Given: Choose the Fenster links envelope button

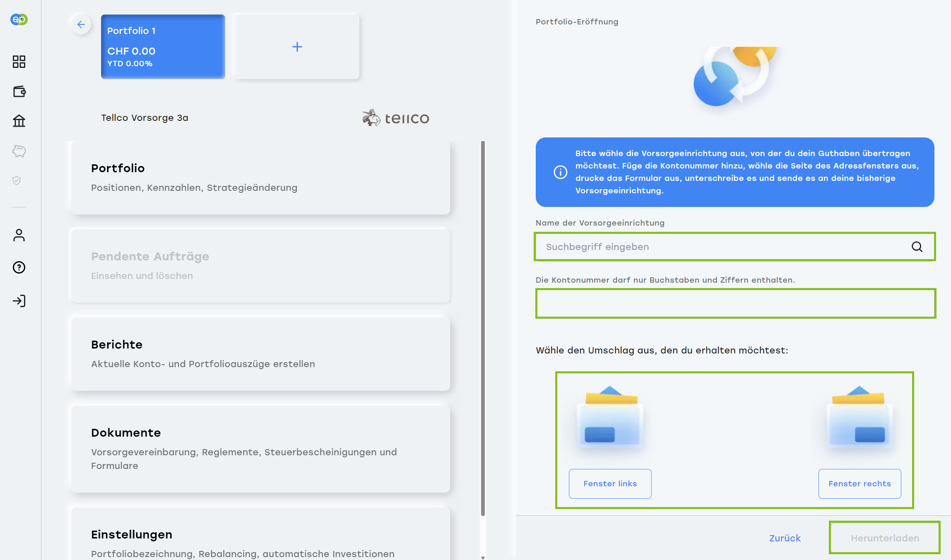Looking at the screenshot, I should tap(610, 484).
